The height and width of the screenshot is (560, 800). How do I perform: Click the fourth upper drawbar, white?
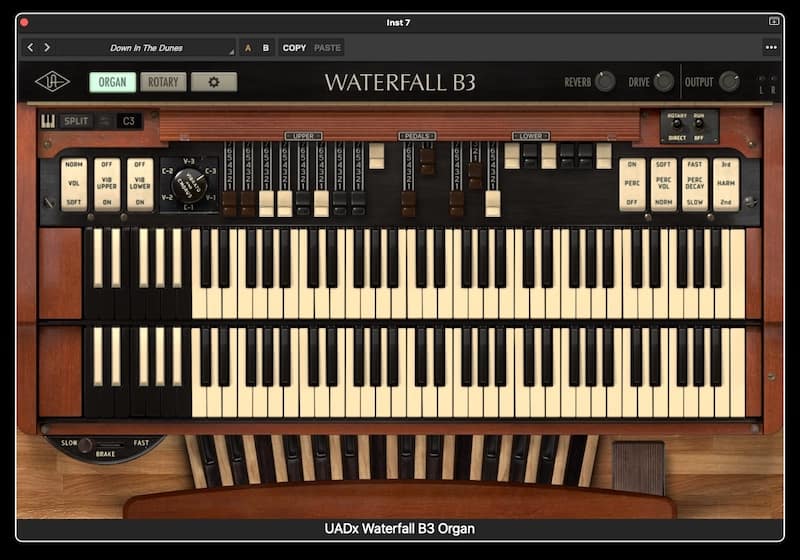point(285,203)
